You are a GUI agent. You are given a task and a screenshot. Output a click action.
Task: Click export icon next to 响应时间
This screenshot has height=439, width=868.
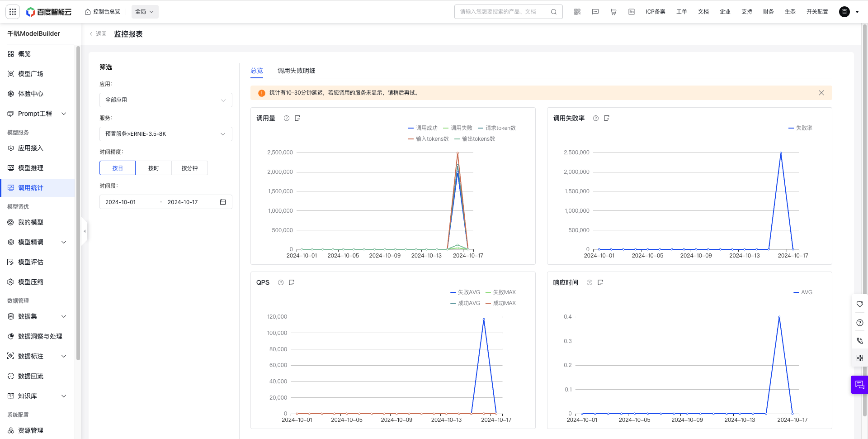click(600, 282)
